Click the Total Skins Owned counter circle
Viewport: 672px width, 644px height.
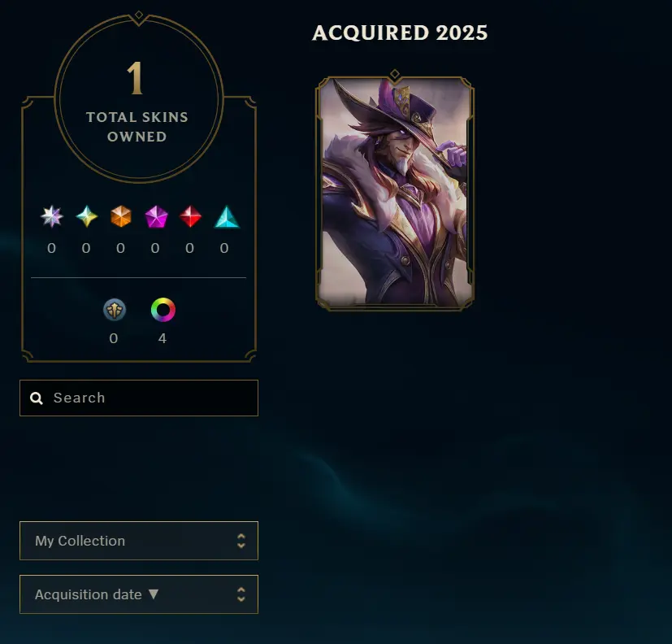point(138,99)
